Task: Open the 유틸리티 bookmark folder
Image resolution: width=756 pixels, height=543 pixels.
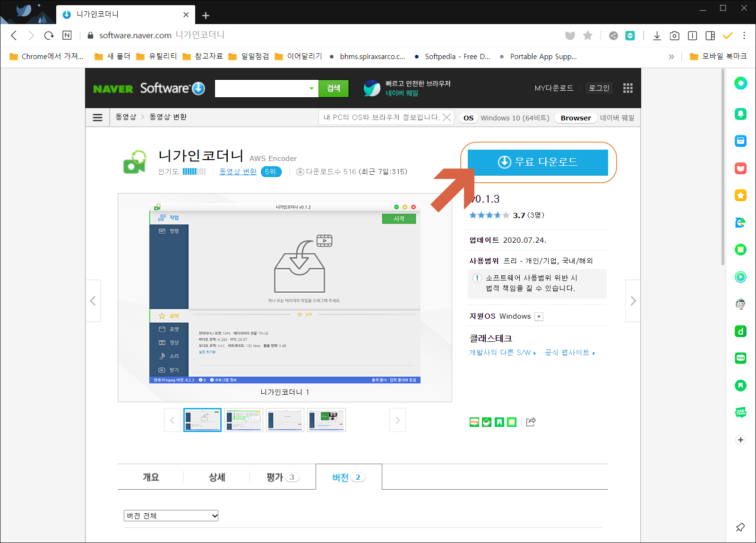Action: pyautogui.click(x=157, y=57)
